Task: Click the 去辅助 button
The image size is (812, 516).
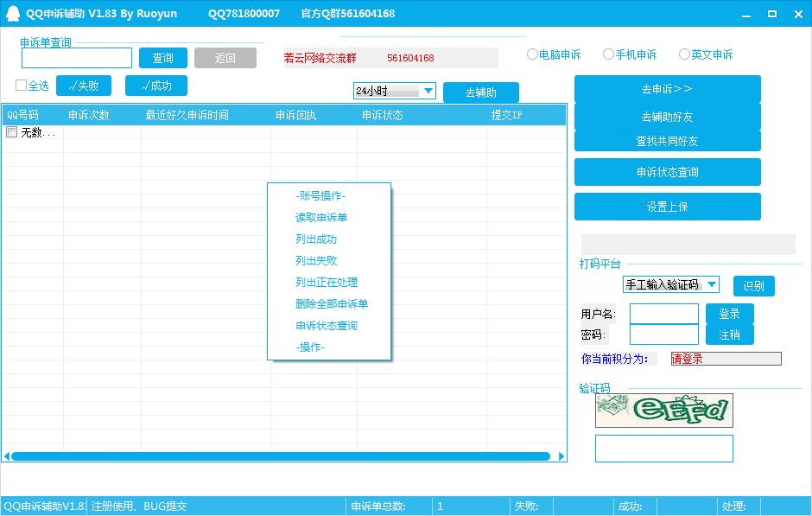Action: [x=480, y=92]
